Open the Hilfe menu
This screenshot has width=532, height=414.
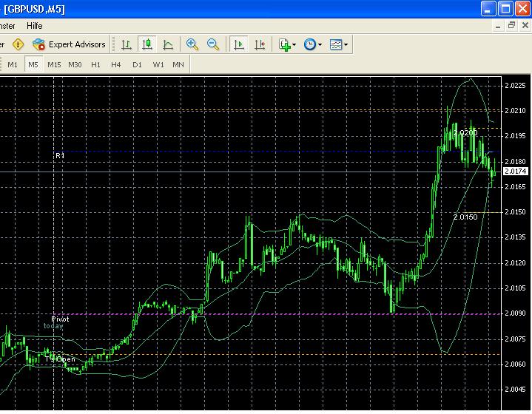click(35, 25)
